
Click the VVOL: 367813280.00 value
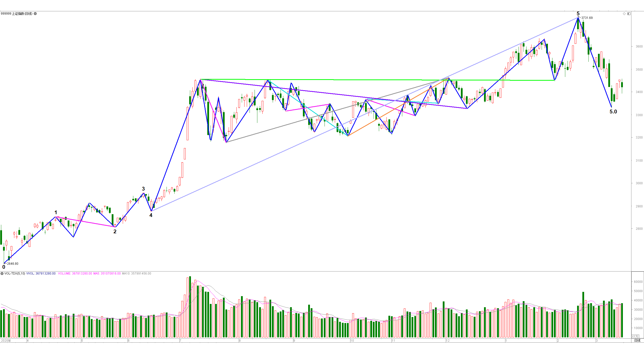click(41, 274)
